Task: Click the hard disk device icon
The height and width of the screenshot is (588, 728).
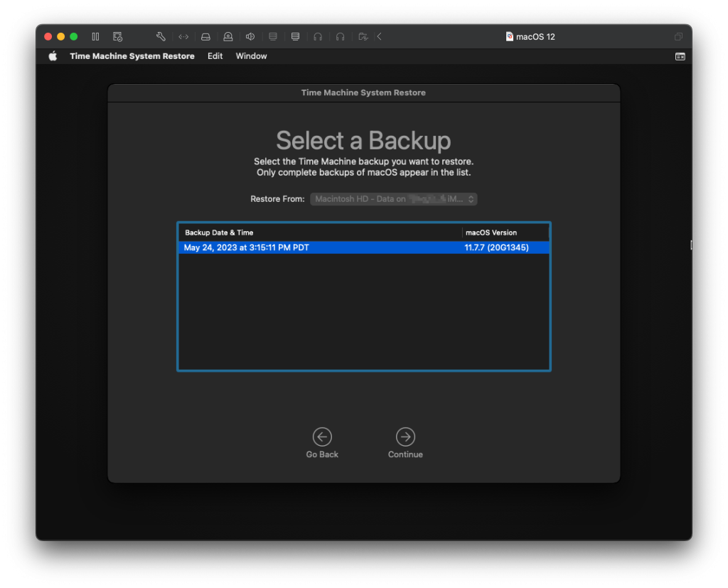Action: click(205, 37)
